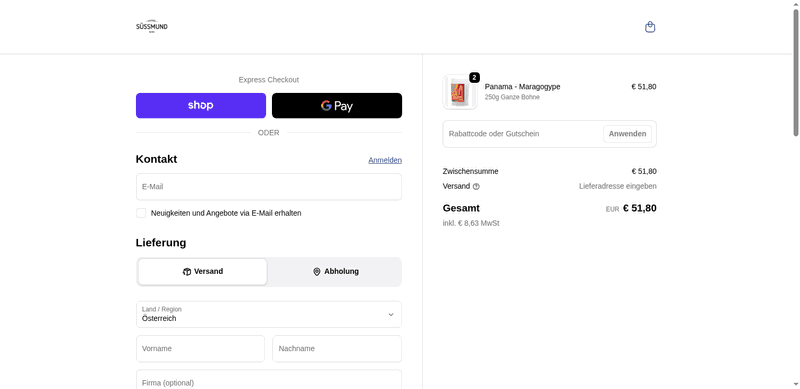The image size is (800, 389).
Task: Click the Zwischensumme label
Action: (x=470, y=172)
